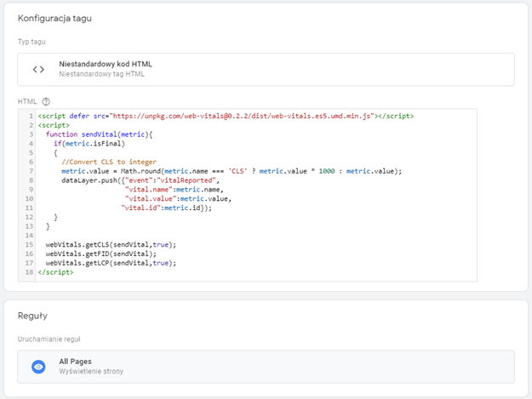
Task: Click line number 6 in editor gutter
Action: click(29, 162)
